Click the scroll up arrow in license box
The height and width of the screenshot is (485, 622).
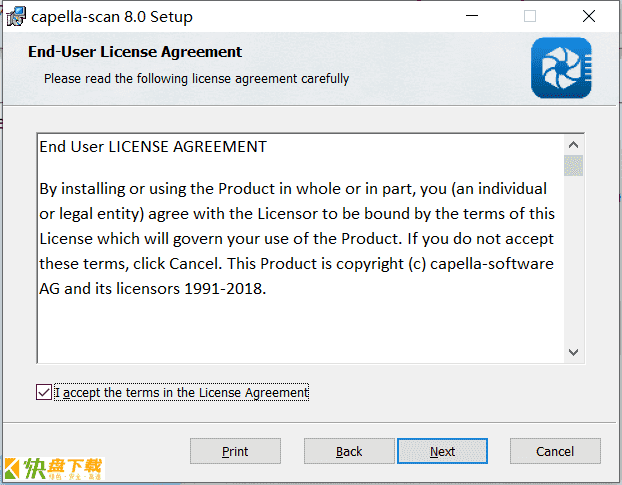[x=573, y=145]
